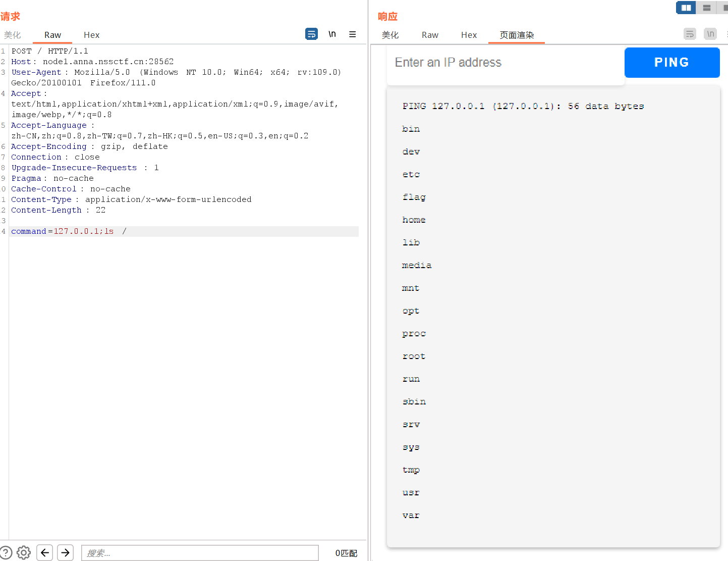Switch response view to Hex tab

point(469,35)
